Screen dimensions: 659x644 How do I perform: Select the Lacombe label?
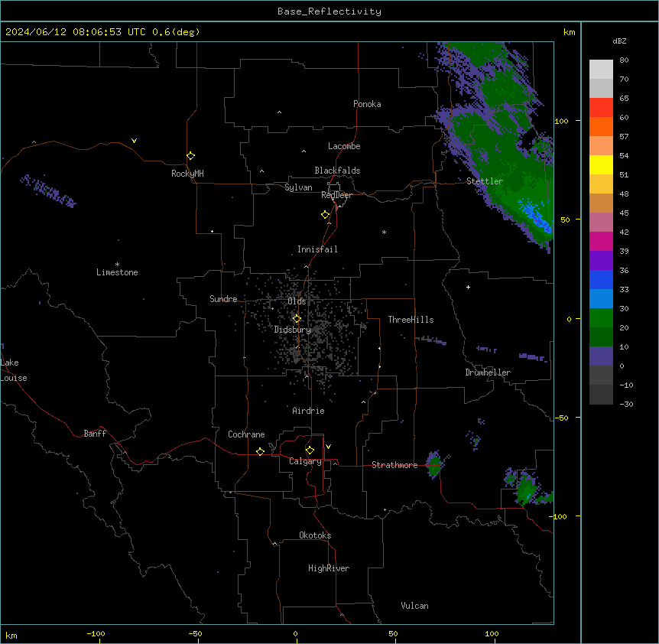pyautogui.click(x=344, y=146)
